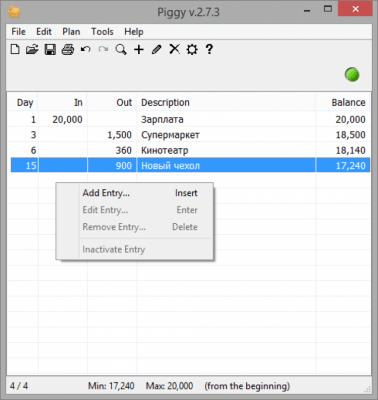This screenshot has width=378, height=400.
Task: Click the Balance column header
Action: coord(343,102)
